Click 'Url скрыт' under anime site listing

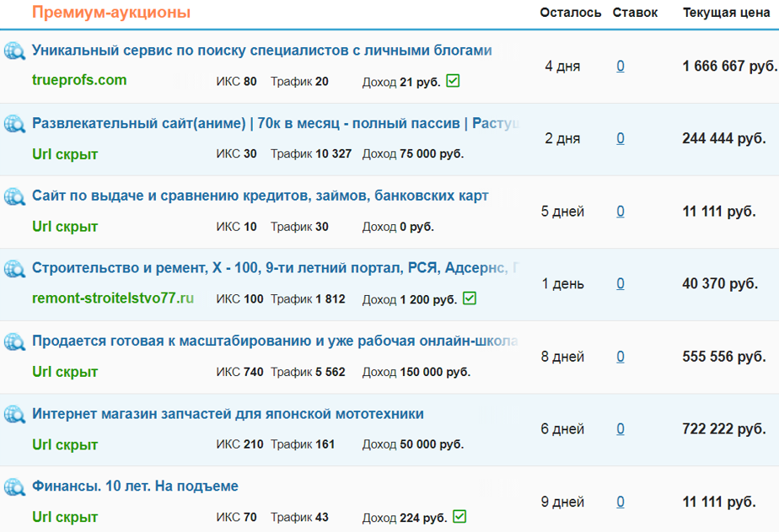pyautogui.click(x=65, y=154)
